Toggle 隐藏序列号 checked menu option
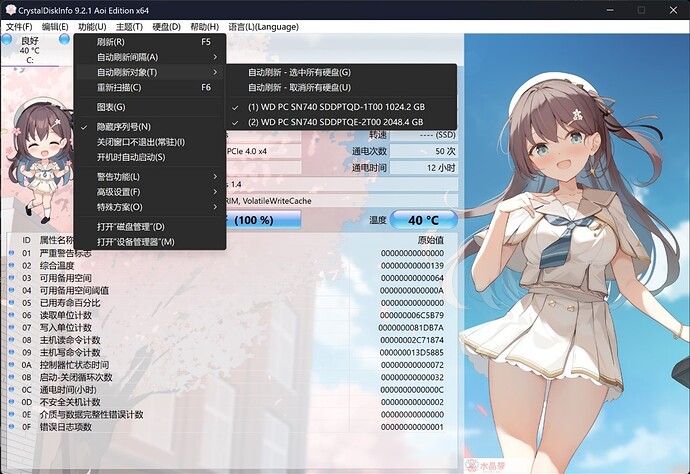Screen dimensions: 690x474 point(124,127)
